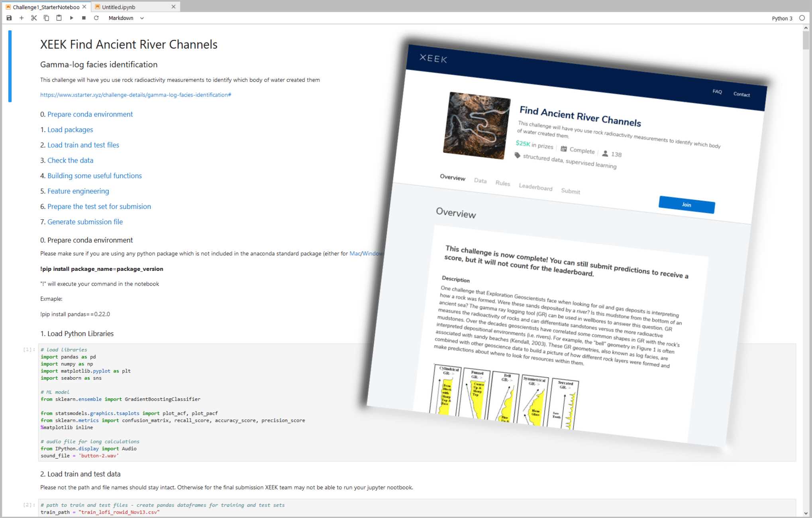Click the Python 3 kernel name
The width and height of the screenshot is (812, 518).
782,18
